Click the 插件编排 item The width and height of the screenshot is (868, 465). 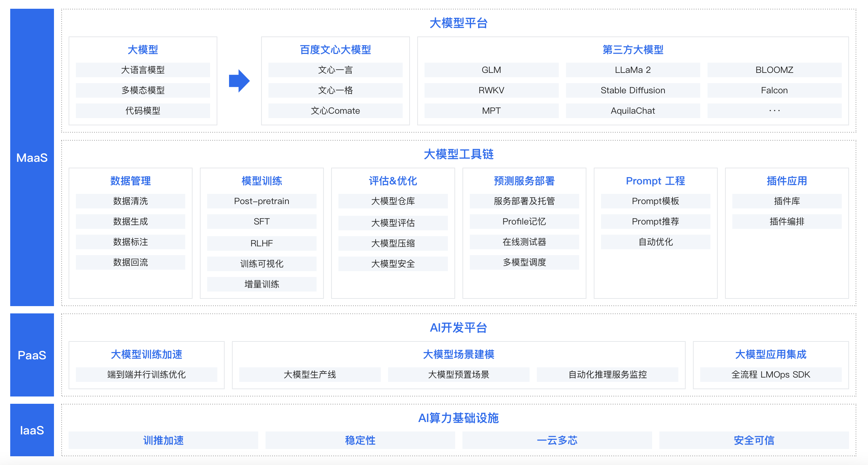coord(787,222)
